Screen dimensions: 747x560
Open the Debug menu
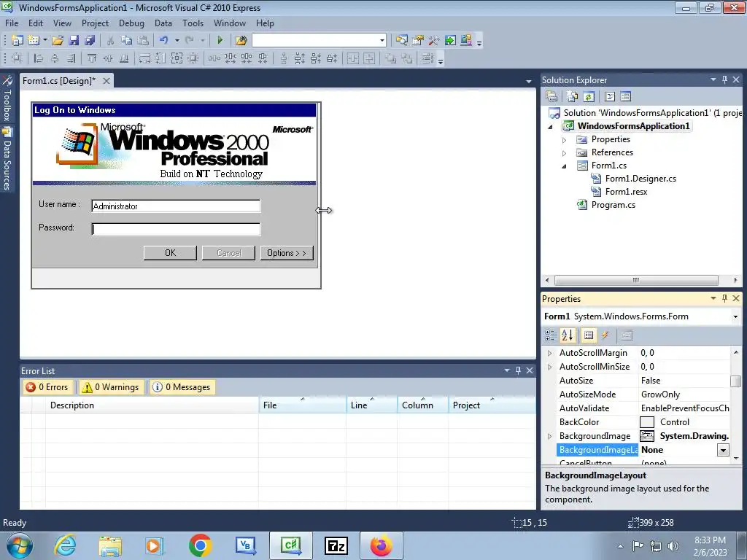(x=131, y=23)
